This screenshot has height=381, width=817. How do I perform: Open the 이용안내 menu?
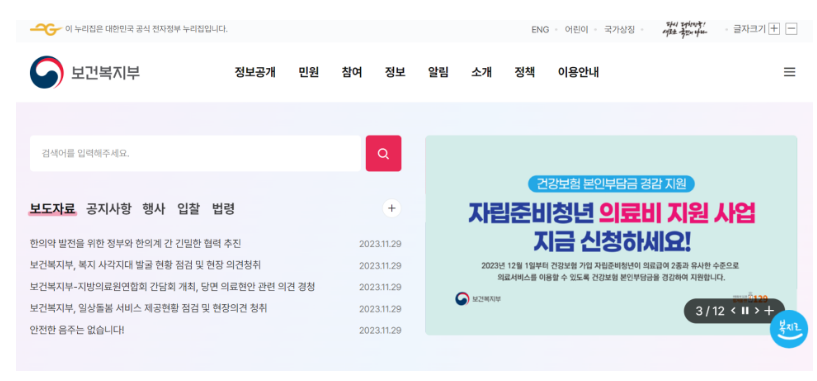[578, 72]
